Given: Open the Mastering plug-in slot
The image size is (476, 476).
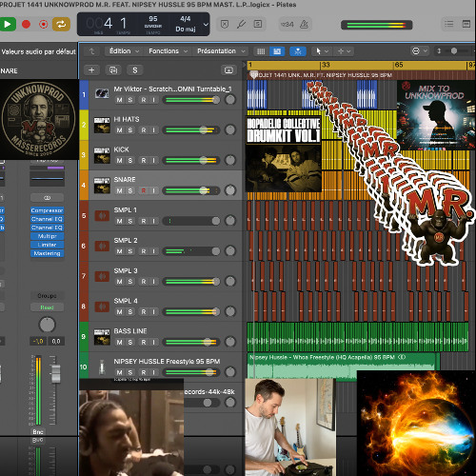Looking at the screenshot, I should coord(47,253).
